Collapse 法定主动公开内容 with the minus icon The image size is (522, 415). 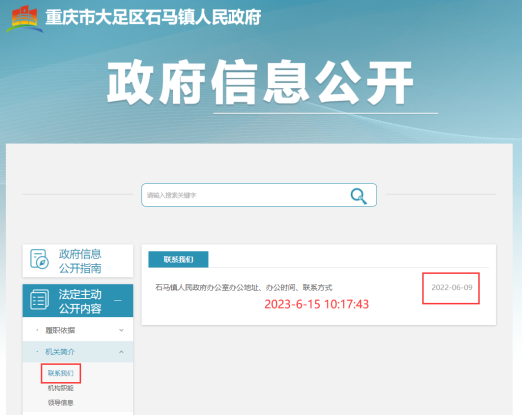pyautogui.click(x=118, y=301)
